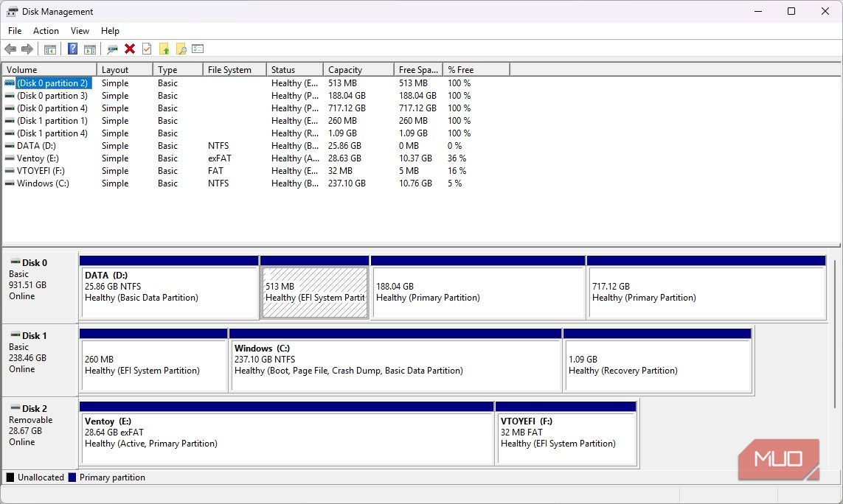Click the yellow folder with green arrow icon

pyautogui.click(x=164, y=49)
